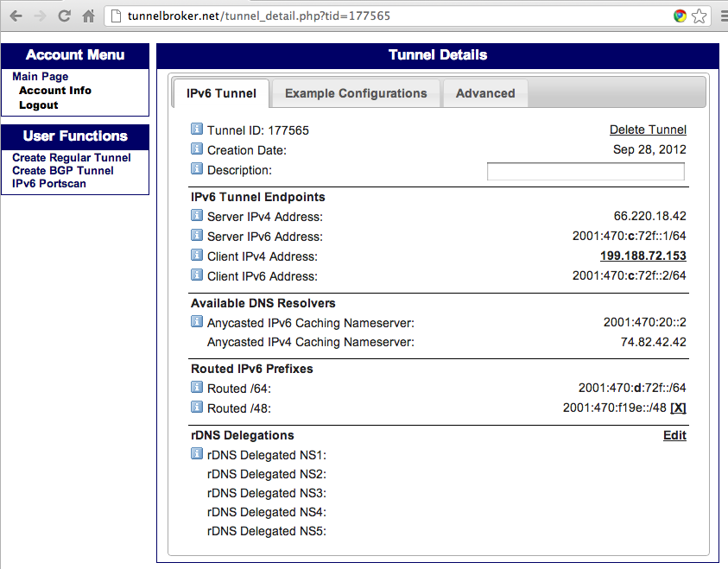
Task: Click the Description text field
Action: pos(586,172)
